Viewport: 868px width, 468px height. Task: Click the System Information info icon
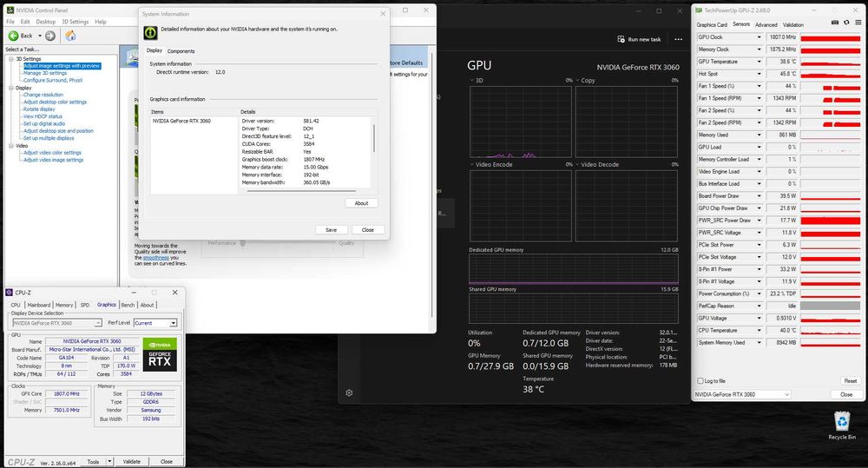pos(150,33)
